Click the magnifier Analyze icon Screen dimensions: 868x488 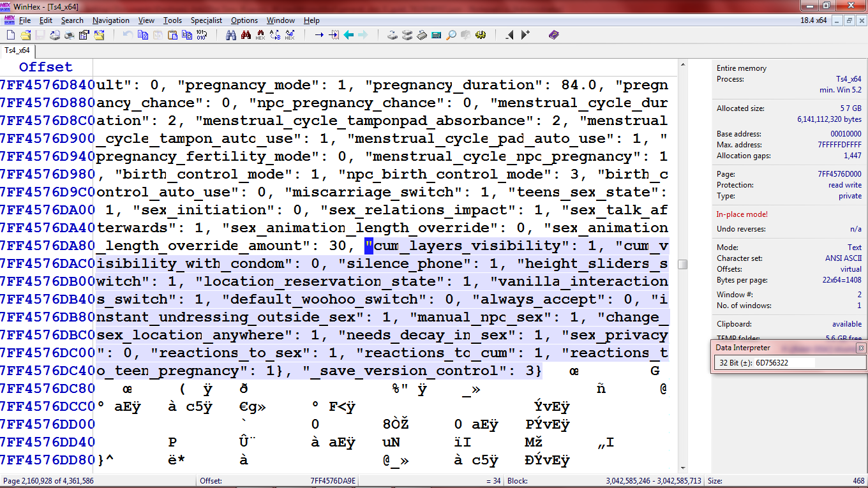pyautogui.click(x=451, y=35)
